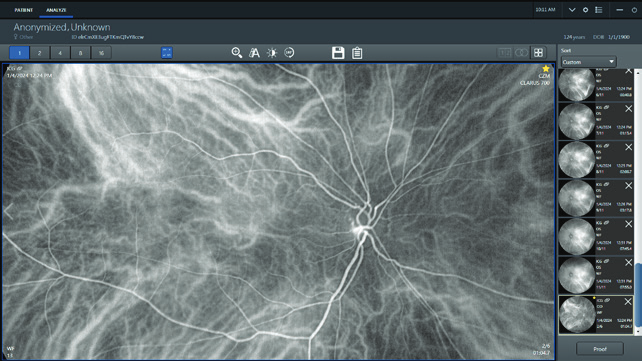
Task: Select the 10/11 ICG thumbnail image
Action: coord(576,237)
